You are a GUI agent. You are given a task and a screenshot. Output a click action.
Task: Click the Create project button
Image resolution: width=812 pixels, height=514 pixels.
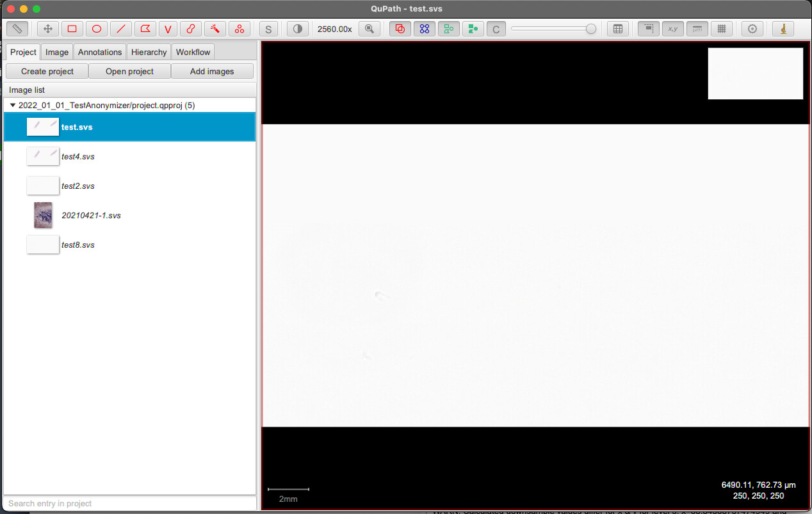click(x=46, y=71)
